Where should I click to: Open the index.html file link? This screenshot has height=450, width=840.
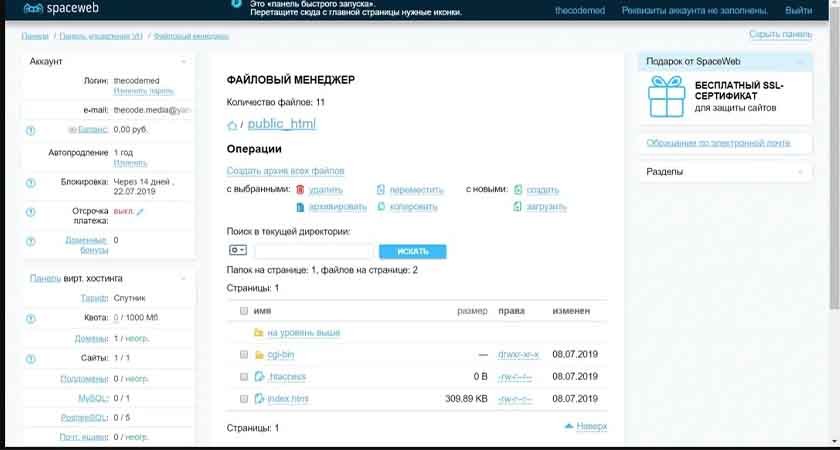coord(288,399)
